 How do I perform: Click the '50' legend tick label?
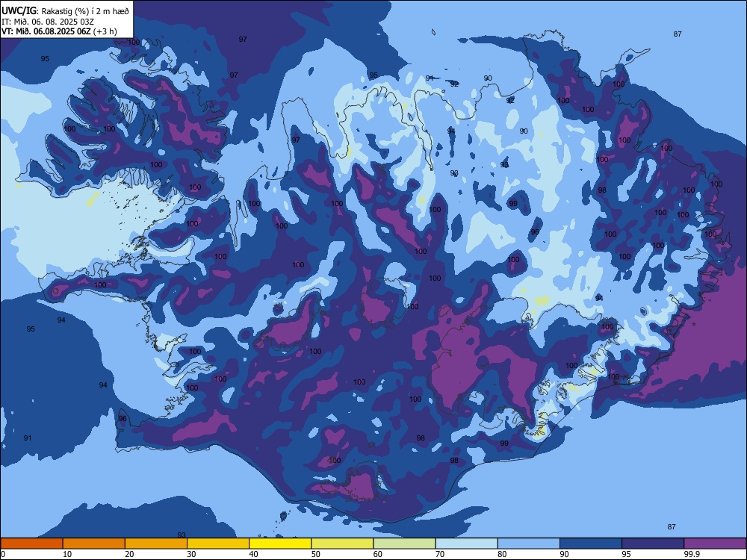316,554
